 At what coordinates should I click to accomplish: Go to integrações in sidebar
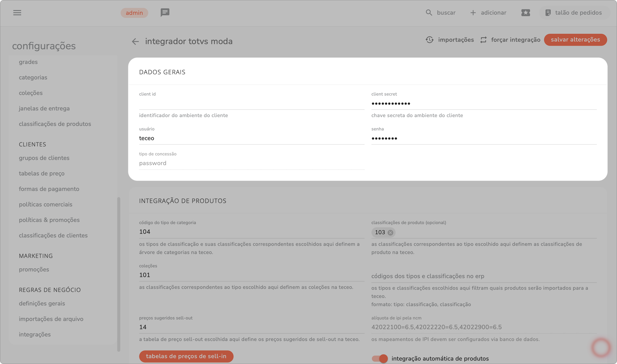tap(35, 334)
